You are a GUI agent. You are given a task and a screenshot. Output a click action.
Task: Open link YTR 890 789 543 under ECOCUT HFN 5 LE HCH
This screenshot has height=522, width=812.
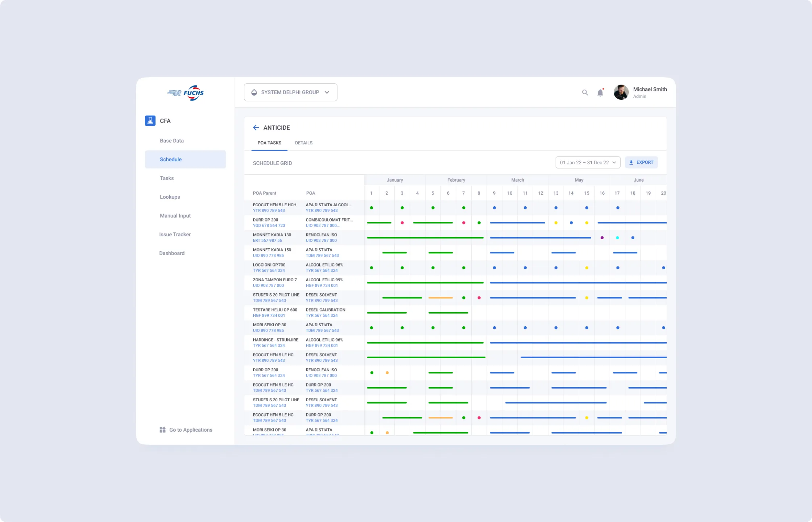coord(269,210)
